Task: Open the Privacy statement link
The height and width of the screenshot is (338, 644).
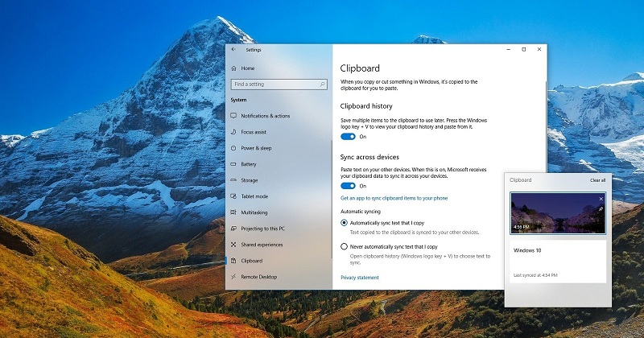Action: [x=359, y=278]
